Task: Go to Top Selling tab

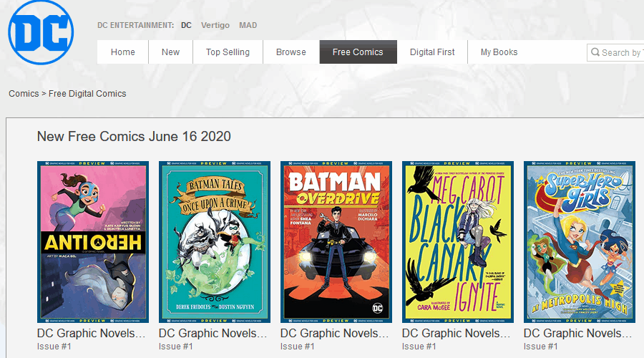Action: tap(228, 52)
